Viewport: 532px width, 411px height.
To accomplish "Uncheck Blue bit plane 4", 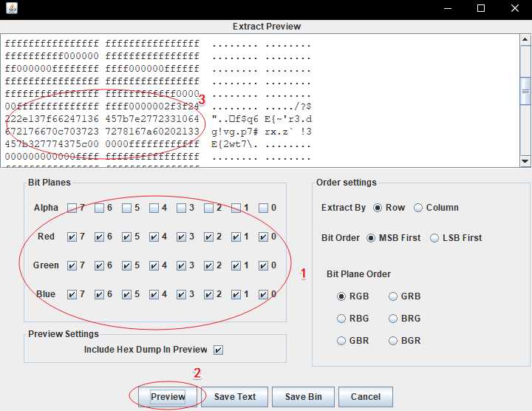I will coord(154,294).
